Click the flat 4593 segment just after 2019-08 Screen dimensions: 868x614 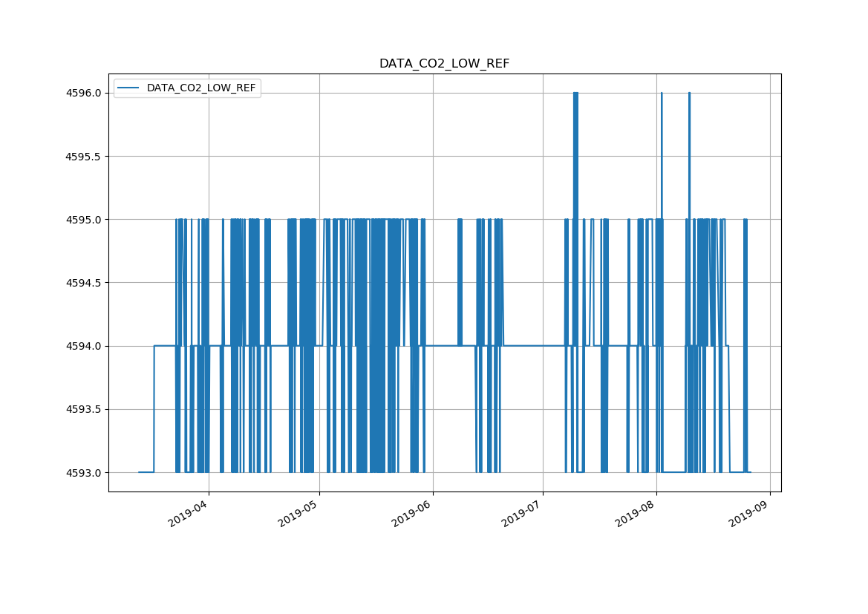[x=673, y=472]
